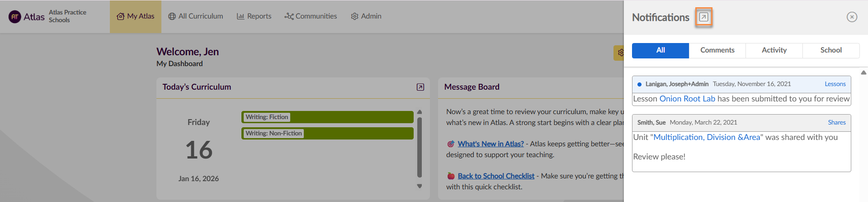Image resolution: width=868 pixels, height=202 pixels.
Task: Open the Reports menu
Action: coord(254,16)
